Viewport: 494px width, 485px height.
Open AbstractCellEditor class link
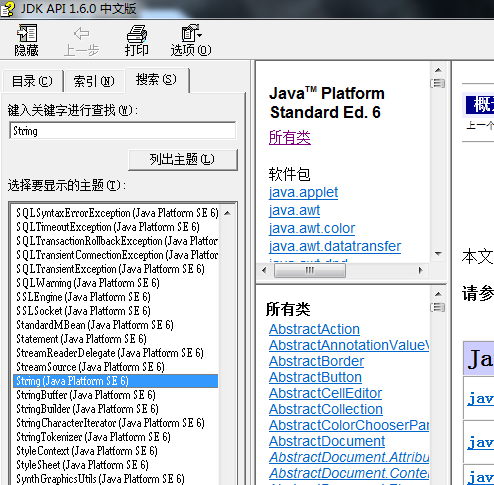coord(325,393)
